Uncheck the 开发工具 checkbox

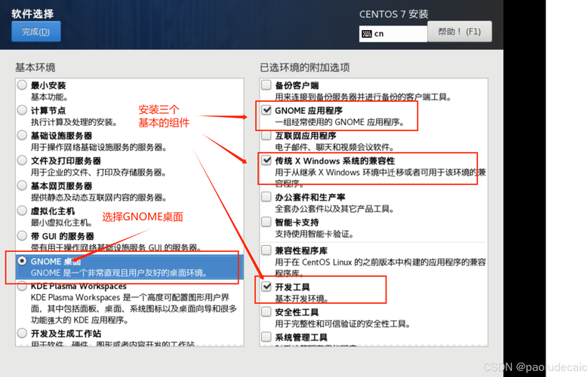click(266, 287)
